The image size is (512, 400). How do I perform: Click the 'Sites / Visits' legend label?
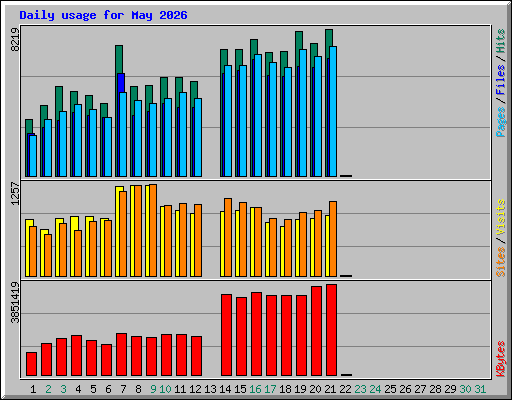click(500, 238)
